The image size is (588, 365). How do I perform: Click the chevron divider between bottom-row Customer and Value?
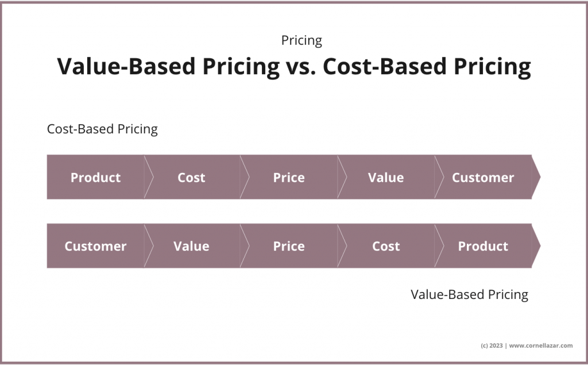149,246
